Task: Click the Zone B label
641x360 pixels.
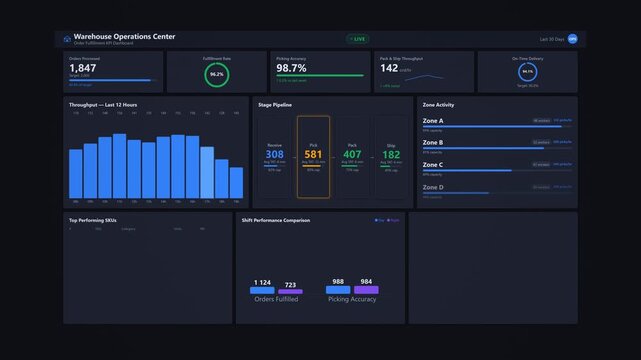Action: pos(433,142)
